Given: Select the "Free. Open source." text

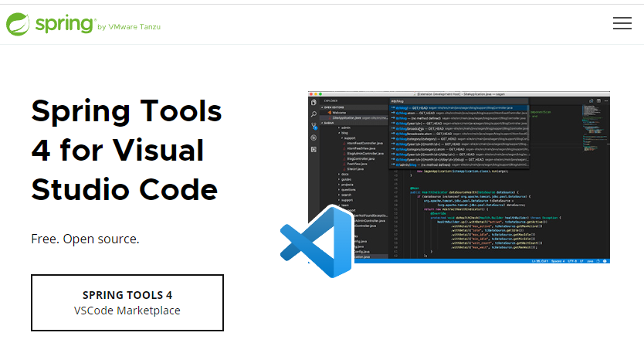Looking at the screenshot, I should point(86,239).
